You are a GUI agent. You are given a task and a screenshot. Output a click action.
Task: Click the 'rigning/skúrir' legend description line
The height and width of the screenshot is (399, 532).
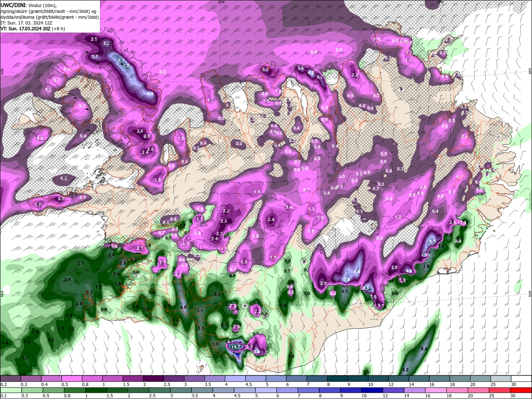coord(49,11)
